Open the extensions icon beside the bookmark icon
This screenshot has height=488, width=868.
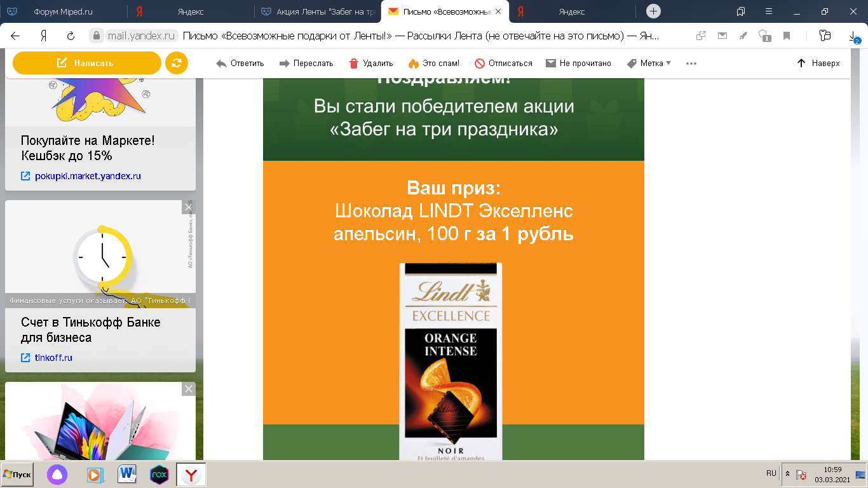[825, 36]
